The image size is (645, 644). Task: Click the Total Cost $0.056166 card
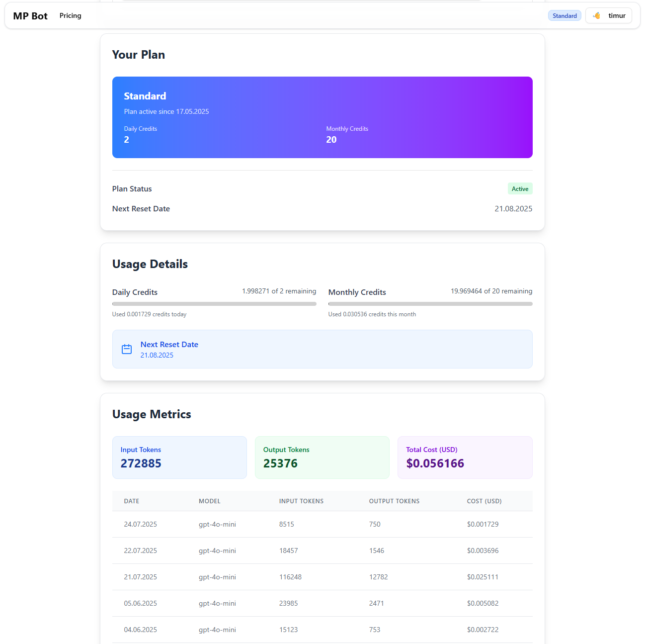465,458
